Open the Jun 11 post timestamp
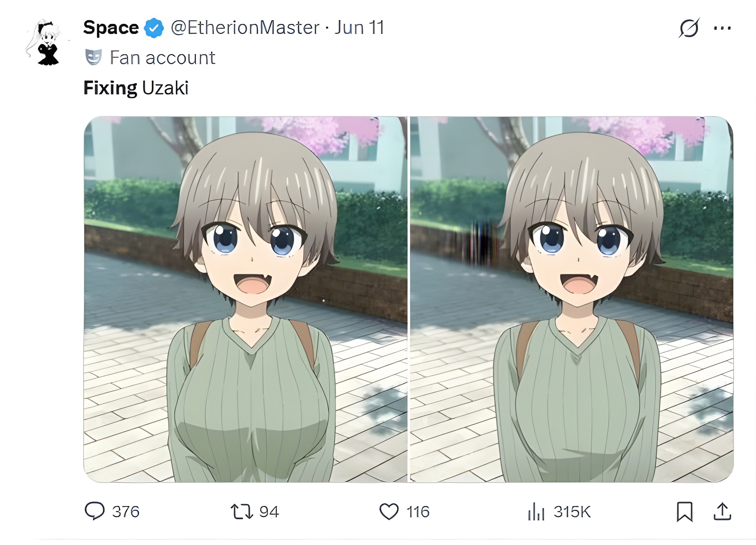Image resolution: width=756 pixels, height=545 pixels. click(359, 28)
